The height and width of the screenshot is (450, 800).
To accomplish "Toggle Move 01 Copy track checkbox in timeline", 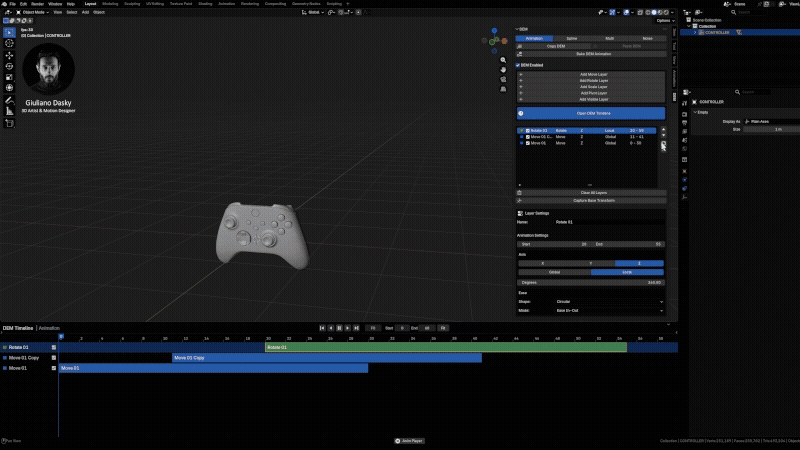I will [54, 358].
